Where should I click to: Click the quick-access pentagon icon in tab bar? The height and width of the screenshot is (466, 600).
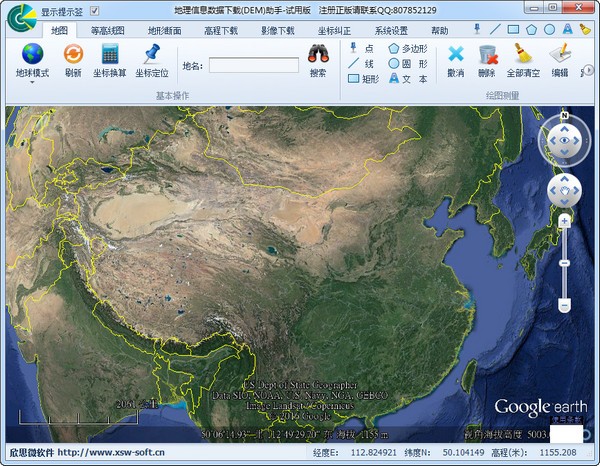[531, 29]
